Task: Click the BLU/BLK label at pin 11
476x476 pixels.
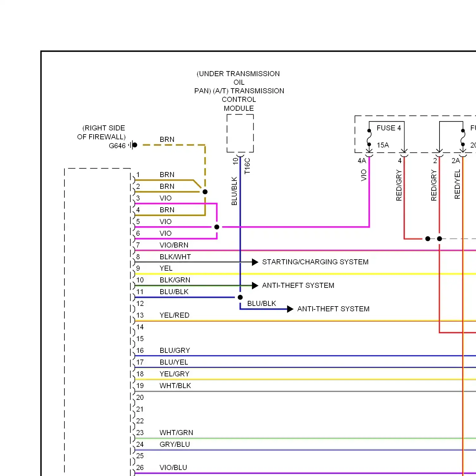Action: (x=174, y=292)
